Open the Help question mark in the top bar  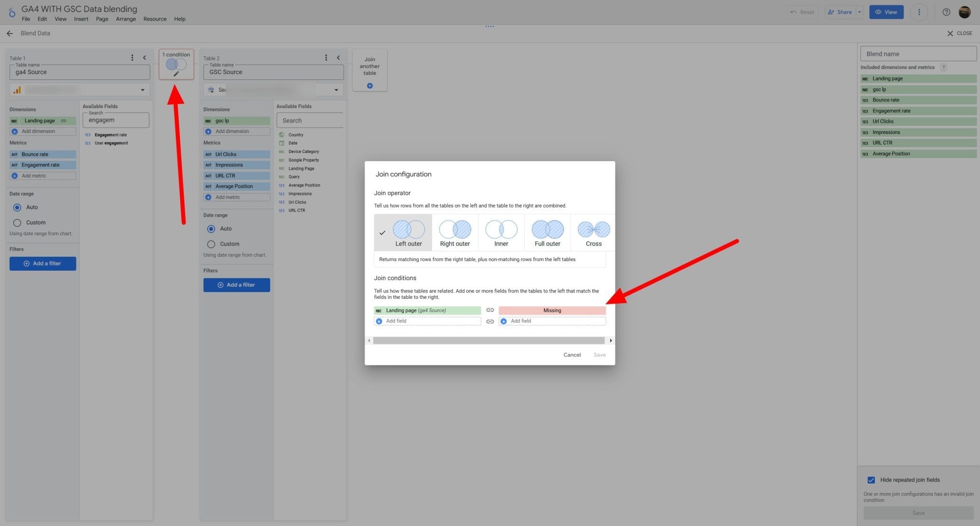point(946,12)
